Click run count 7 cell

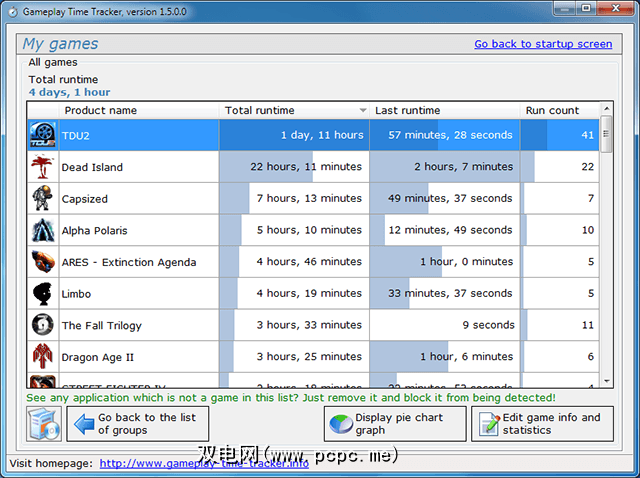pyautogui.click(x=560, y=198)
